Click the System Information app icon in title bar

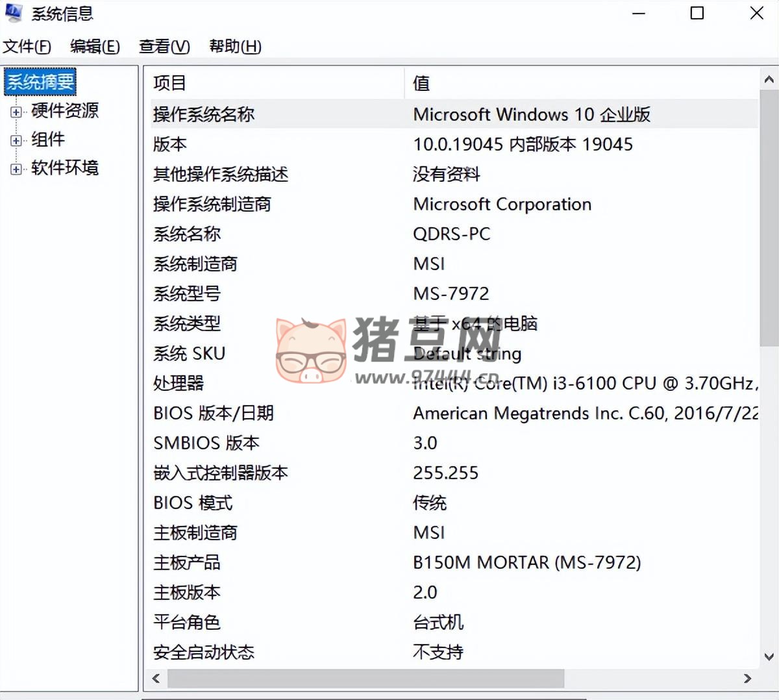[14, 12]
